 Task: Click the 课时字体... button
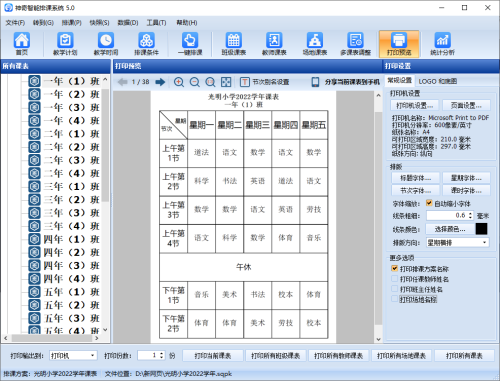466,191
